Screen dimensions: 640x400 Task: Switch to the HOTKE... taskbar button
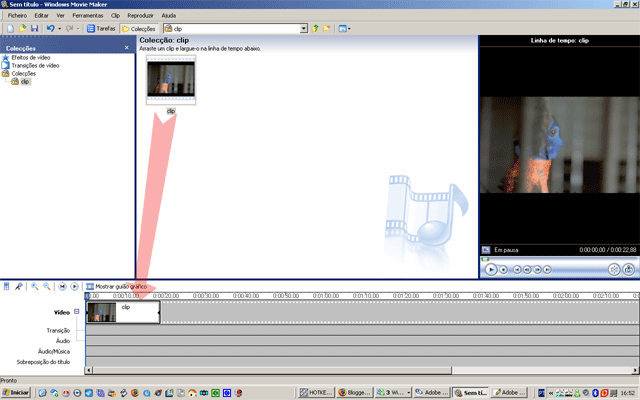[x=316, y=393]
